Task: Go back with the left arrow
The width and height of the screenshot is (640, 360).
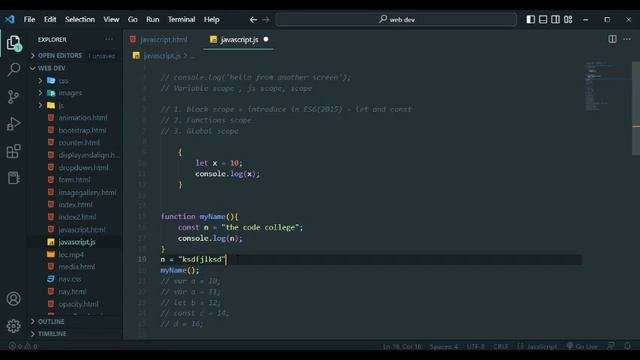Action: click(253, 20)
